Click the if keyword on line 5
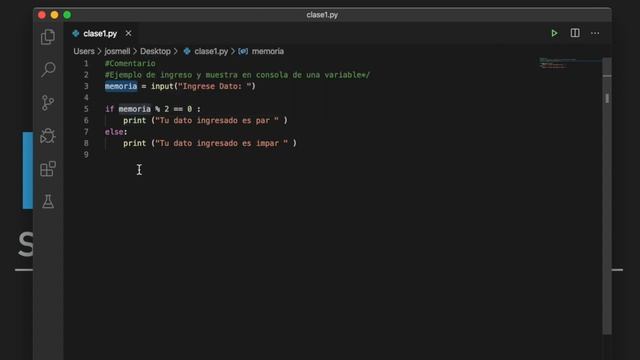 click(109, 109)
